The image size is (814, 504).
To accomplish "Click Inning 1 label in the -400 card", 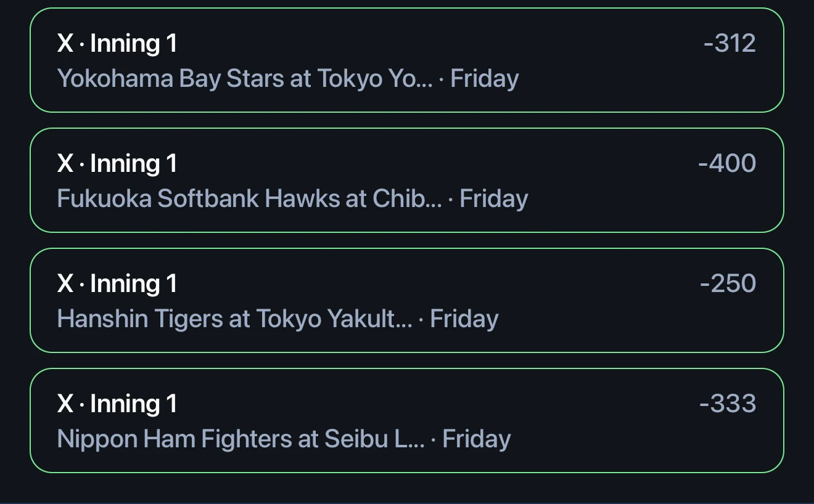I will pyautogui.click(x=134, y=163).
